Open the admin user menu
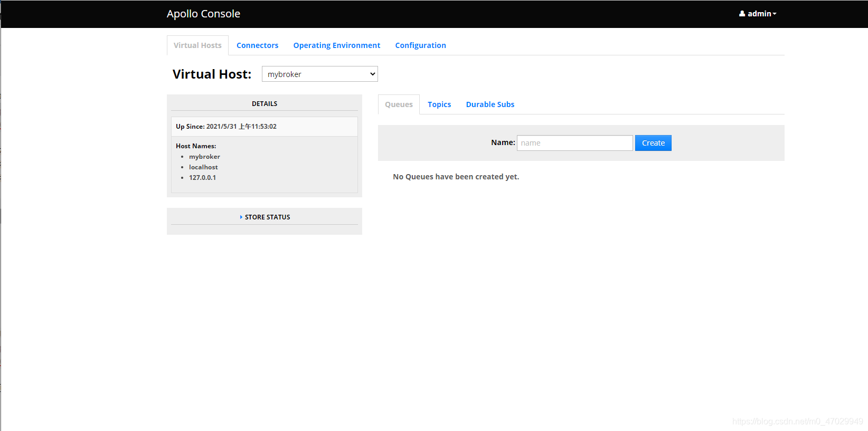868x431 pixels. click(758, 14)
